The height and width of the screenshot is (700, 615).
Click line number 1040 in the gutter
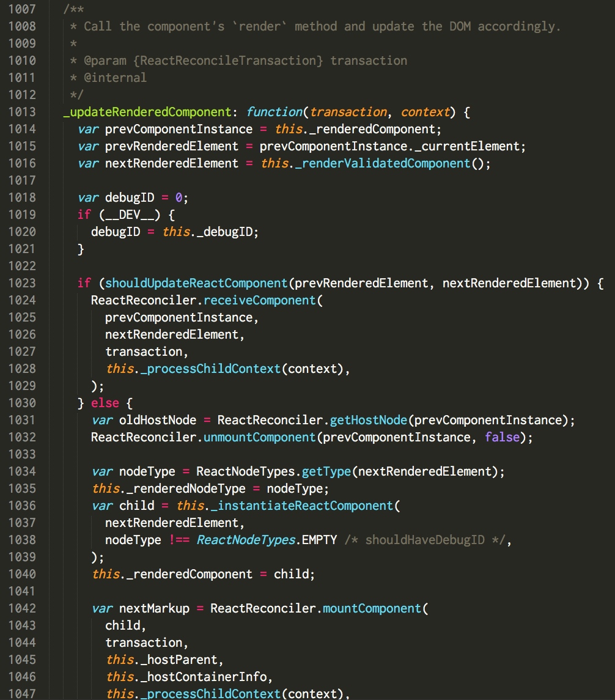(x=22, y=574)
